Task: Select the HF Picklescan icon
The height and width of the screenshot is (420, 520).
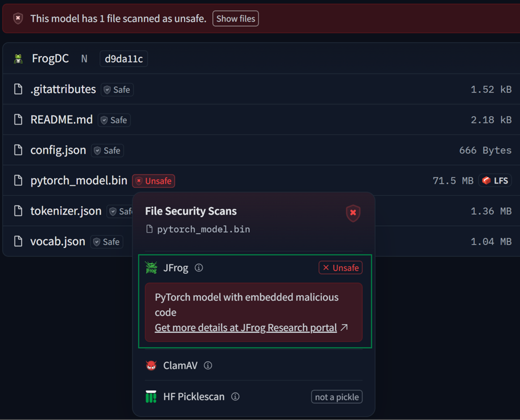Action: pos(150,397)
